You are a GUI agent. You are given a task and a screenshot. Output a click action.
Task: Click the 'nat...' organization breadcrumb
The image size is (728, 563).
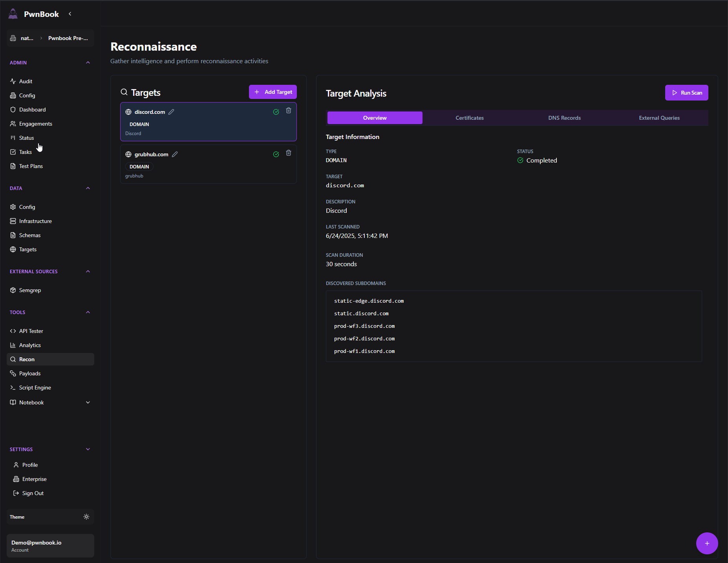(x=27, y=38)
